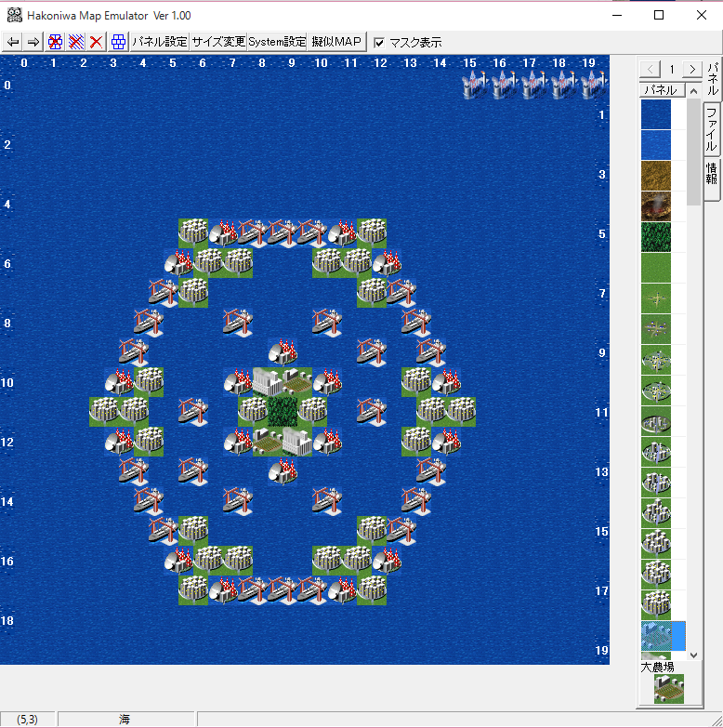Open System設定 settings

coord(277,42)
